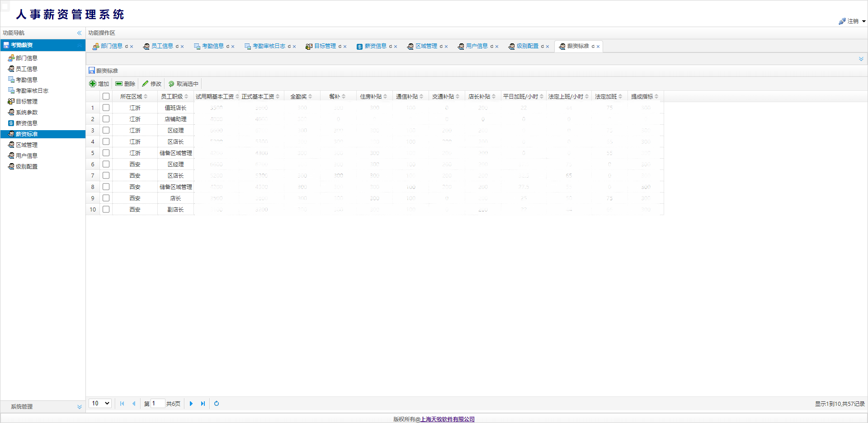
Task: Collapse the 功能导航 sidebar panel
Action: [x=79, y=33]
